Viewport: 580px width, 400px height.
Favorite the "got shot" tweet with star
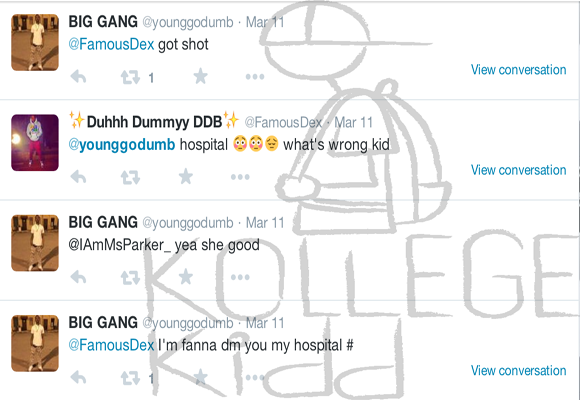tap(200, 76)
